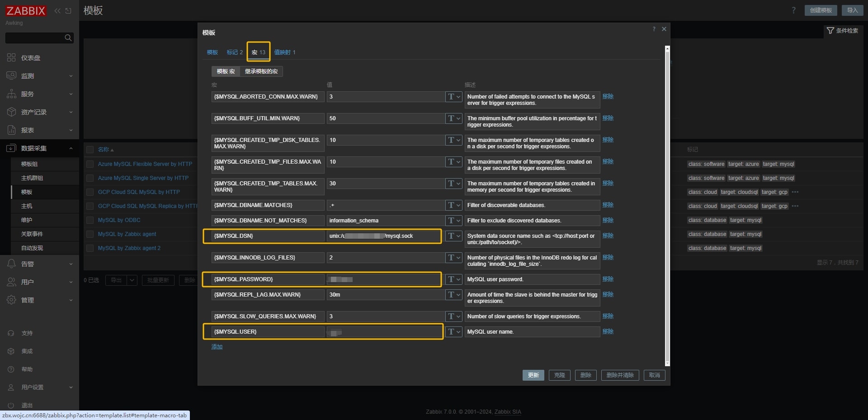
Task: Click the 服务 services icon
Action: point(11,94)
